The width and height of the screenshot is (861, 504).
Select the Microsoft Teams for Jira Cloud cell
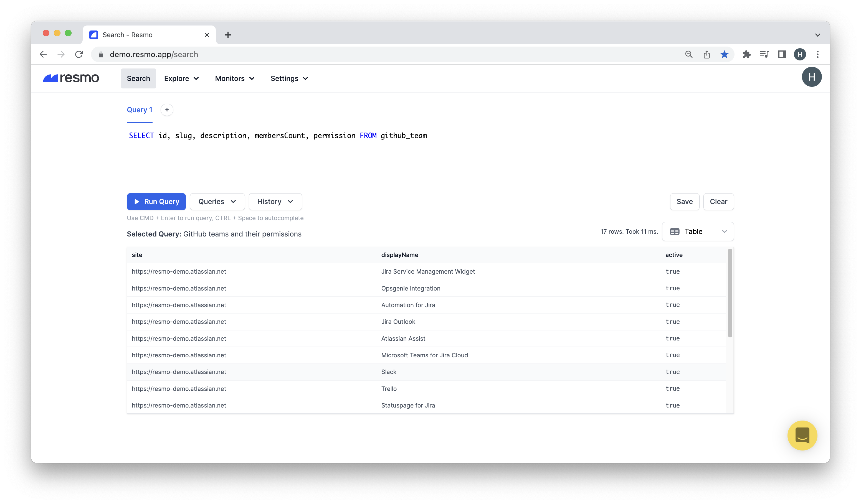coord(424,355)
